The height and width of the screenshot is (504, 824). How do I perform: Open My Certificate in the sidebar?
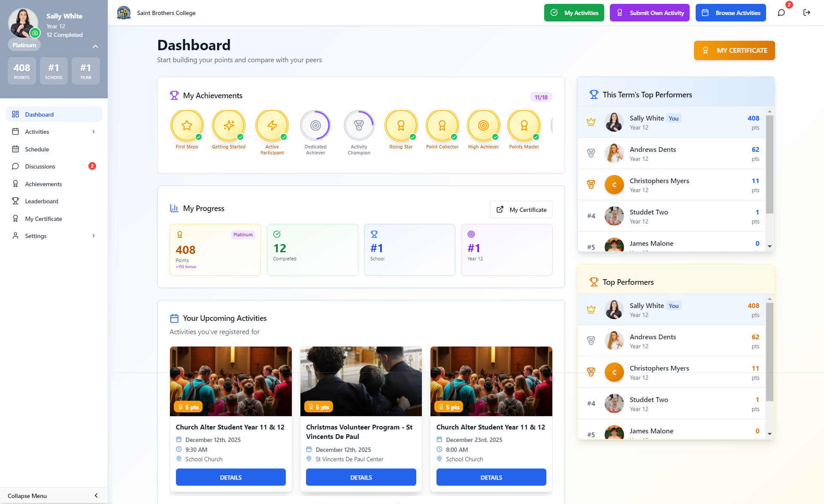point(54,219)
